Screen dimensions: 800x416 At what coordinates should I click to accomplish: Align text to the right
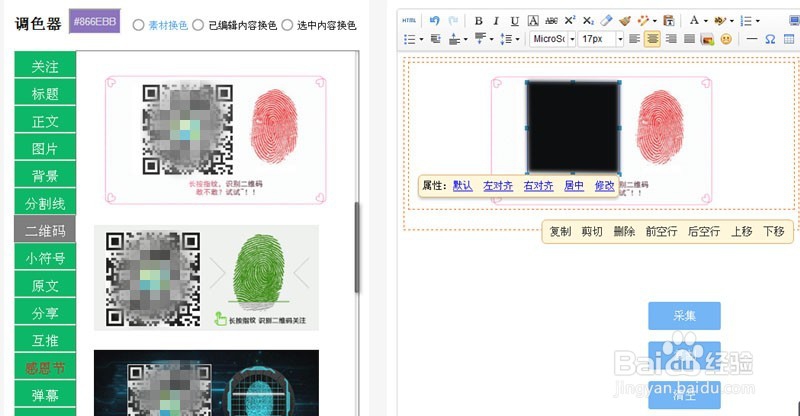point(671,39)
